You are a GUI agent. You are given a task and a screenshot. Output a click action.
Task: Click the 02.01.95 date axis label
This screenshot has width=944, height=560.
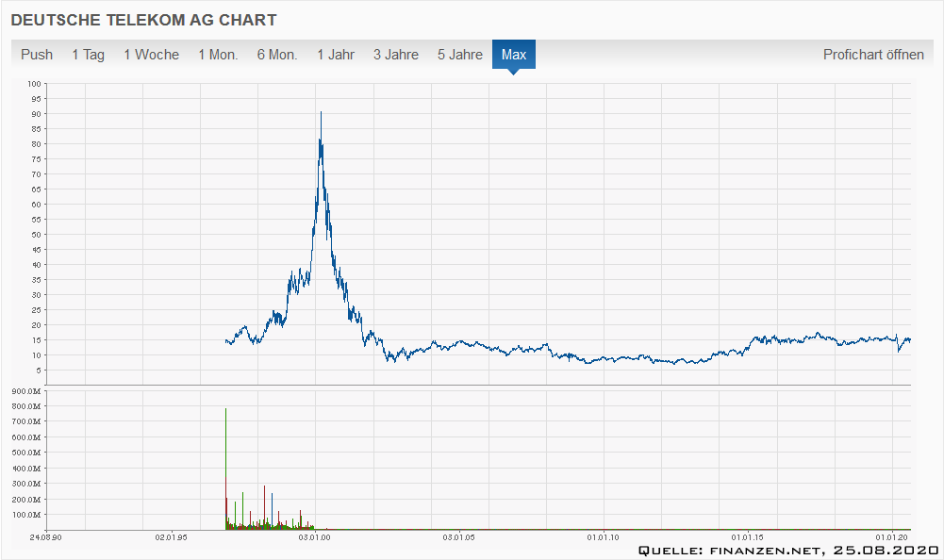pos(171,537)
